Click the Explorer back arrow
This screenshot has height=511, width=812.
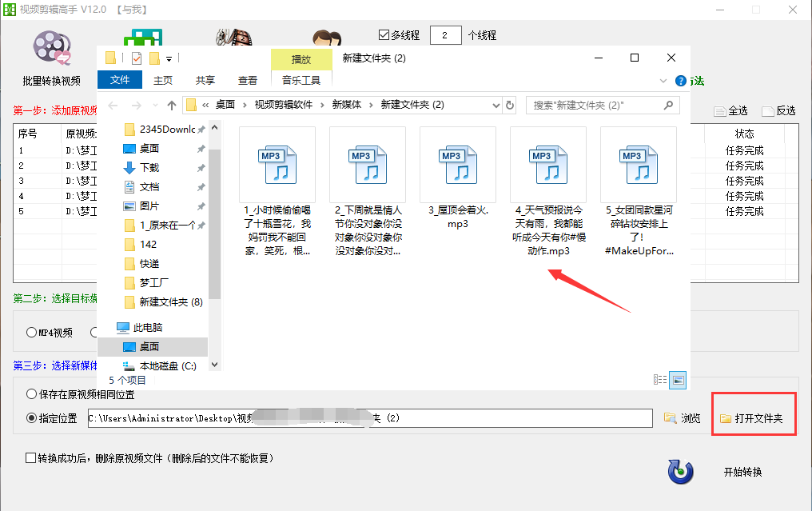(113, 106)
